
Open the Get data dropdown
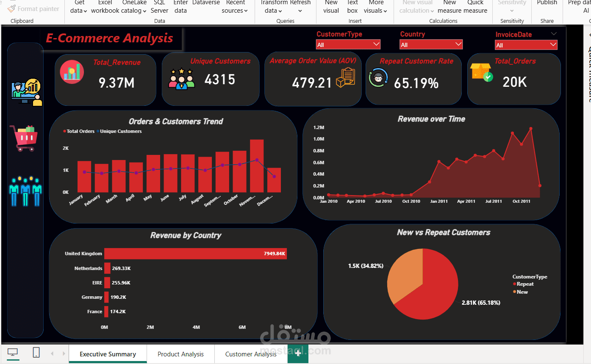click(79, 7)
